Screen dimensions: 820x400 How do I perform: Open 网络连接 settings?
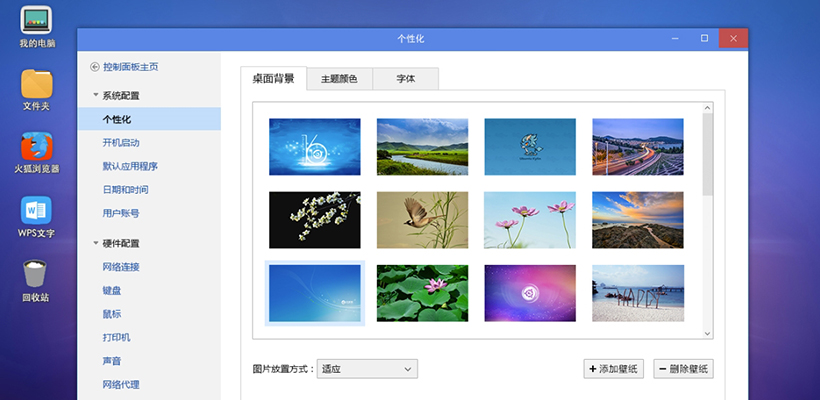[x=121, y=267]
